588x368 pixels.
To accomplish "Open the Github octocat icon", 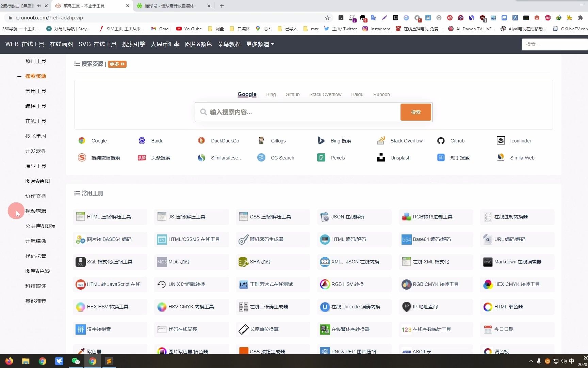I will pyautogui.click(x=441, y=140).
